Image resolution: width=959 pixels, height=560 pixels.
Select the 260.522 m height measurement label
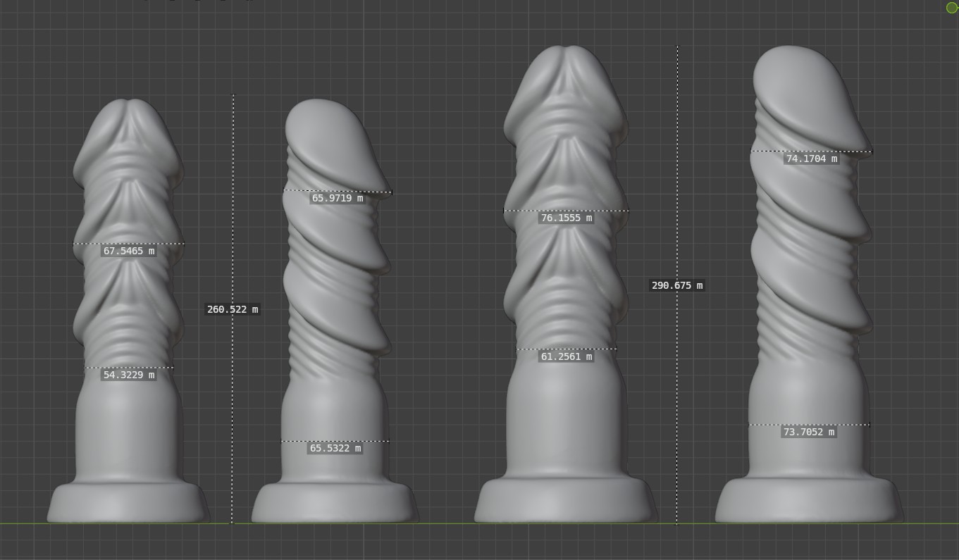click(233, 309)
